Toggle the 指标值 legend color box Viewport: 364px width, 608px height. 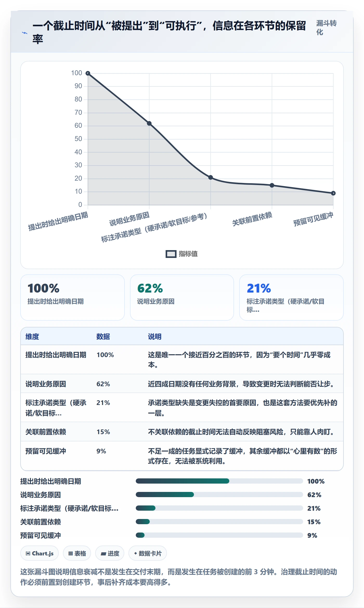point(171,254)
